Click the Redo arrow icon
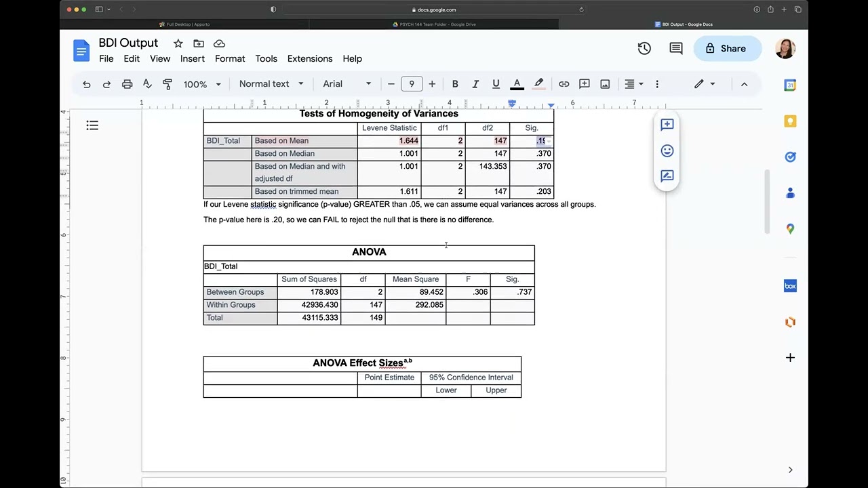The width and height of the screenshot is (868, 488). pos(106,84)
